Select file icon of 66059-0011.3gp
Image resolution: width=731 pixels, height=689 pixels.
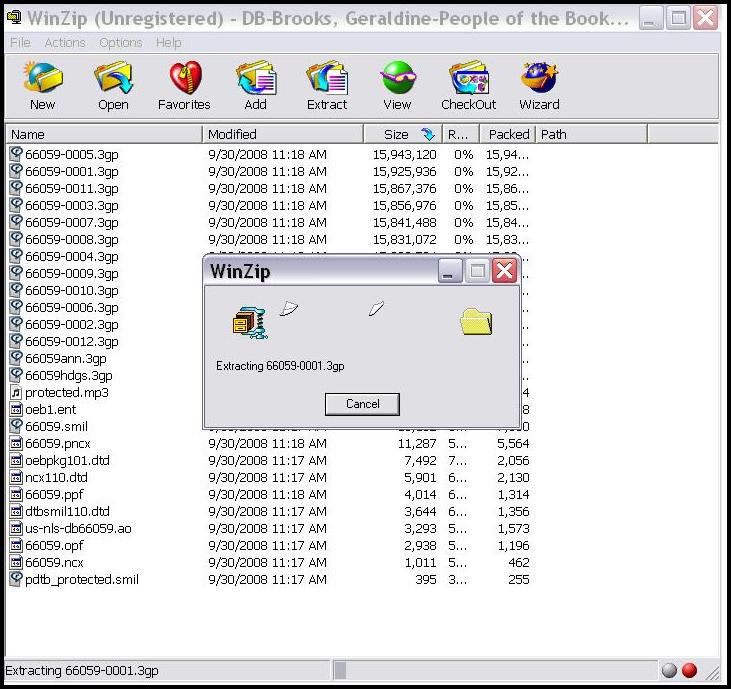pos(16,188)
